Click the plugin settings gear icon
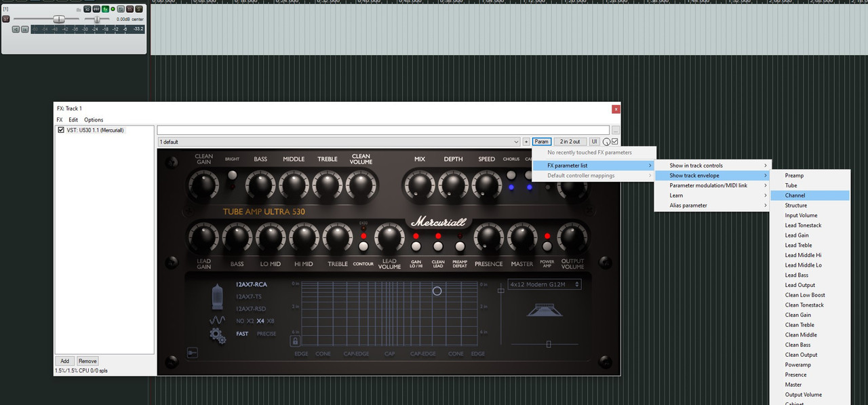Screen dimensions: 868x405 pyautogui.click(x=218, y=336)
